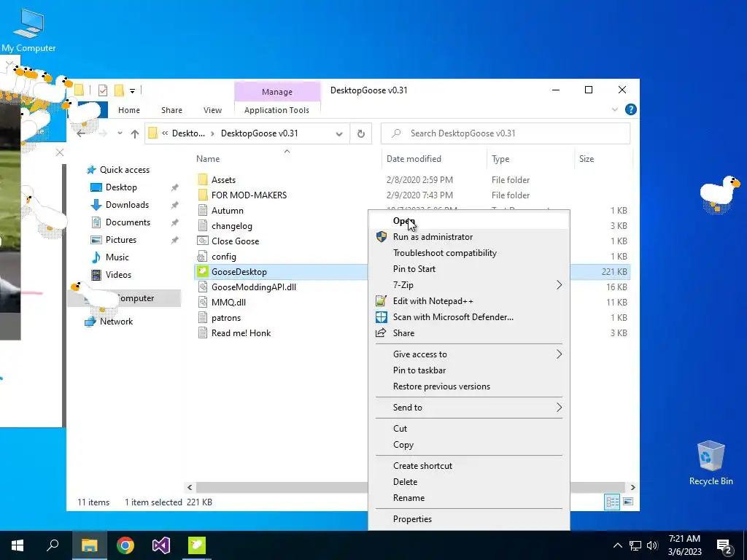Select the GooseModdingAPI.dll file icon

tap(203, 287)
